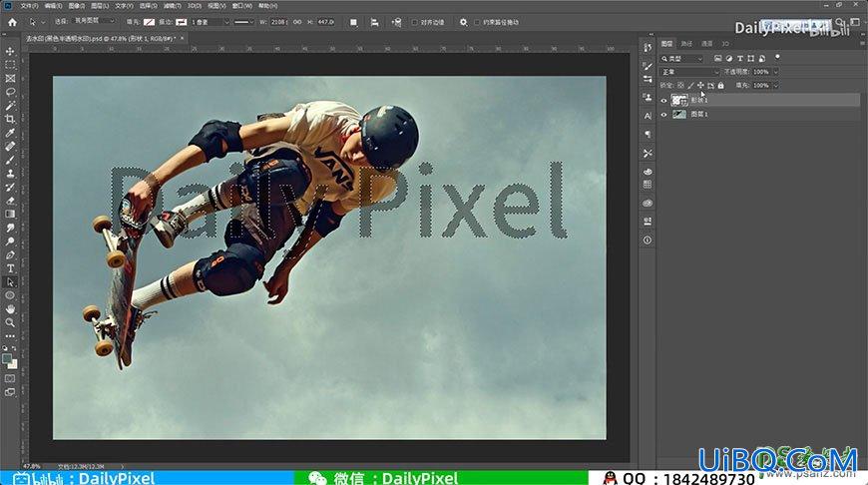Link shape width and height
Viewport: 868px width, 485px height.
click(x=297, y=22)
